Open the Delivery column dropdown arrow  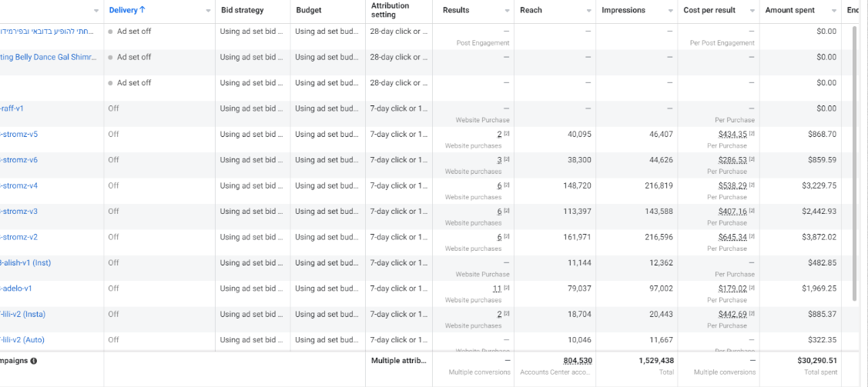click(x=208, y=11)
